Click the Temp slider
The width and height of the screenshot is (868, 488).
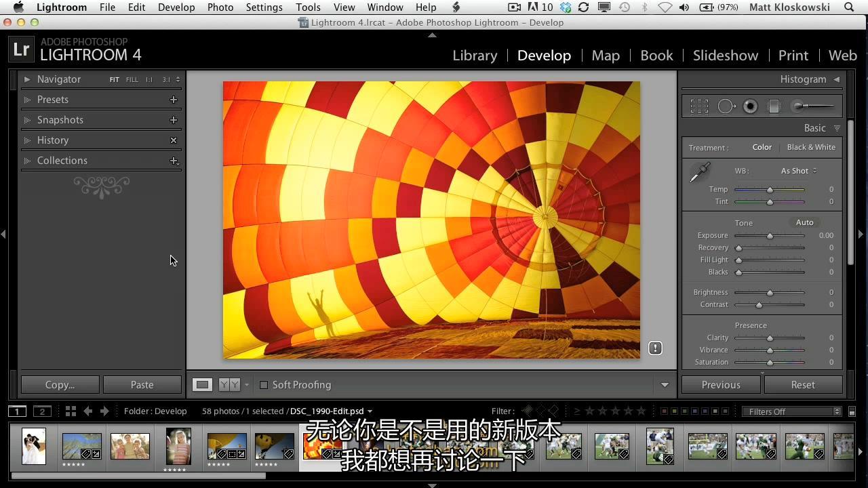pyautogui.click(x=770, y=190)
